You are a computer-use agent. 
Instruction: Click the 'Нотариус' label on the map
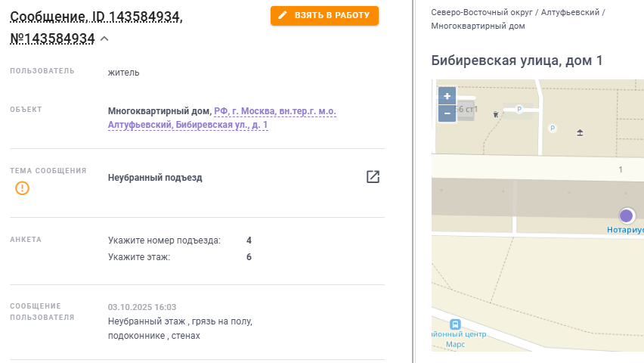(625, 229)
